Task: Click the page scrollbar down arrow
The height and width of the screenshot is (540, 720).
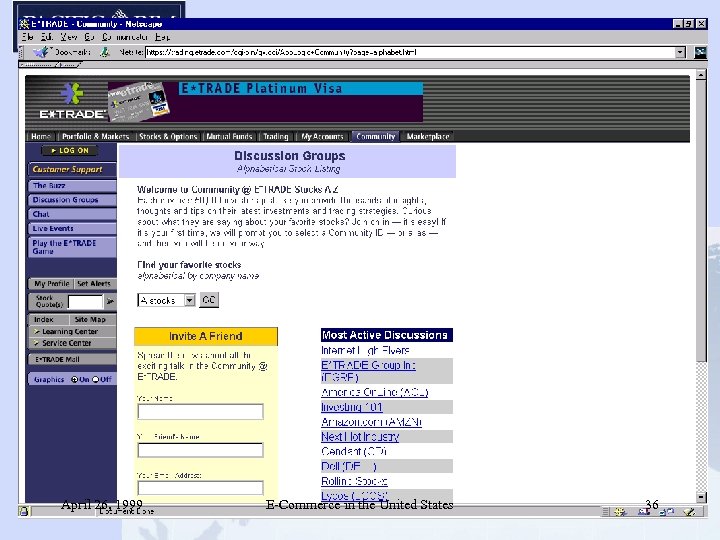Action: 701,497
